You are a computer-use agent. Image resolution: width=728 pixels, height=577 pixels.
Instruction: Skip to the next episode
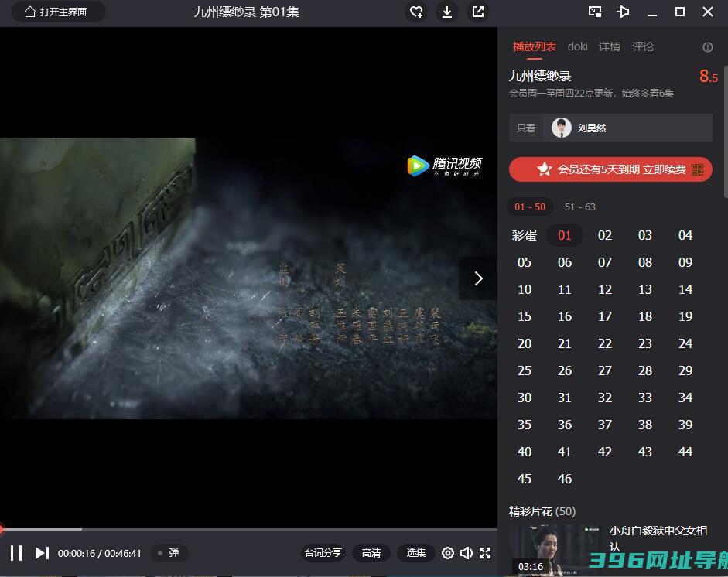coord(42,553)
